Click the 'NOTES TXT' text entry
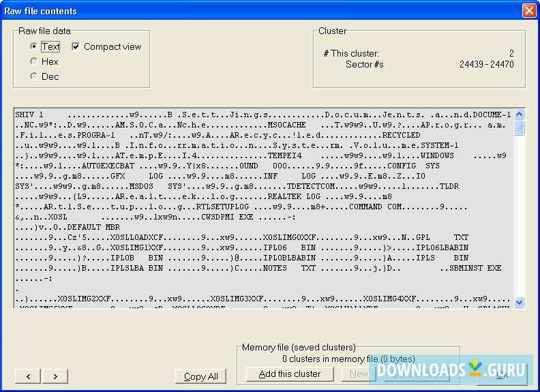Image resolution: width=540 pixels, height=392 pixels. (x=289, y=268)
